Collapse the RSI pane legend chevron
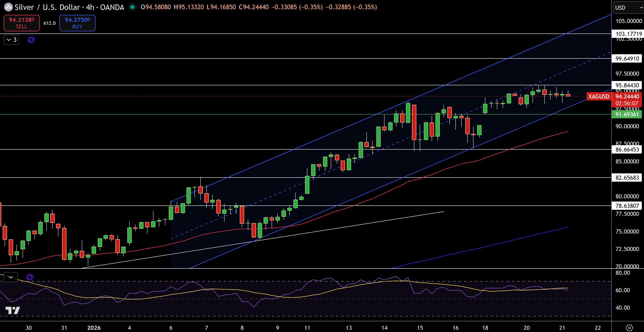The image size is (644, 332). 11,277
